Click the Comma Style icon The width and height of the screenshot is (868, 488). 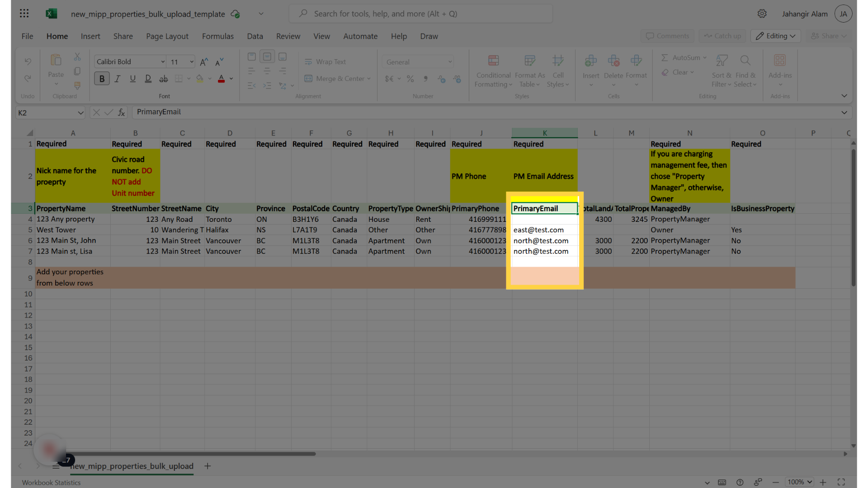[425, 79]
